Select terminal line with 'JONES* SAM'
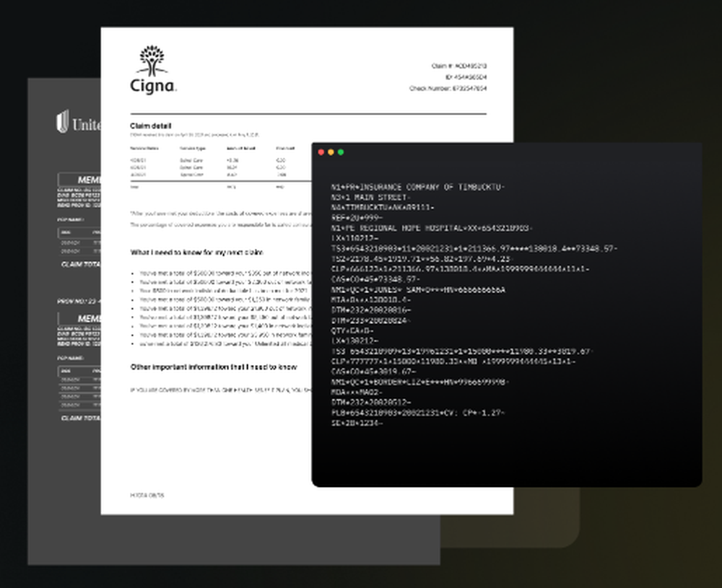 pyautogui.click(x=418, y=290)
